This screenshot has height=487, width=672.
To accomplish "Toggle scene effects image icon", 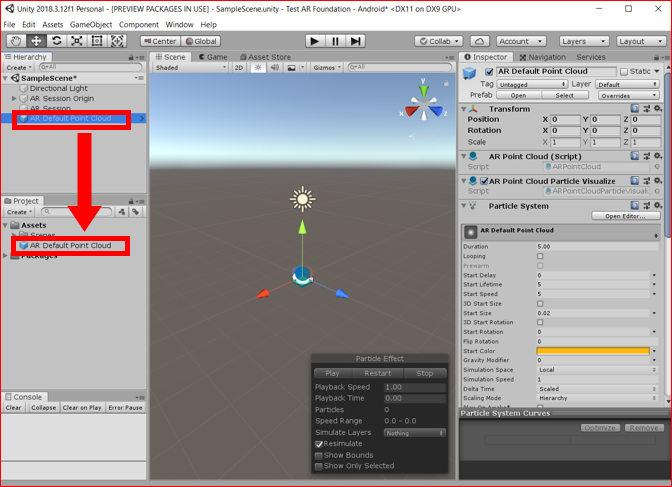I will pyautogui.click(x=291, y=67).
